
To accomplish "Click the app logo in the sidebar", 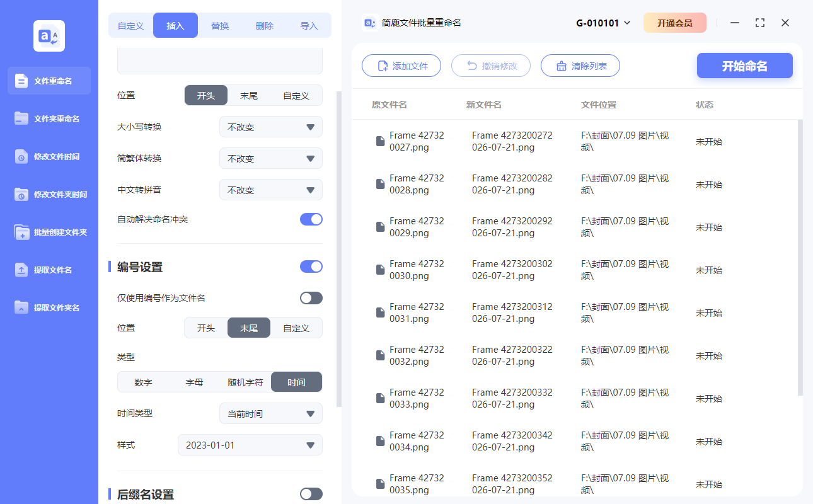I will 49,36.
